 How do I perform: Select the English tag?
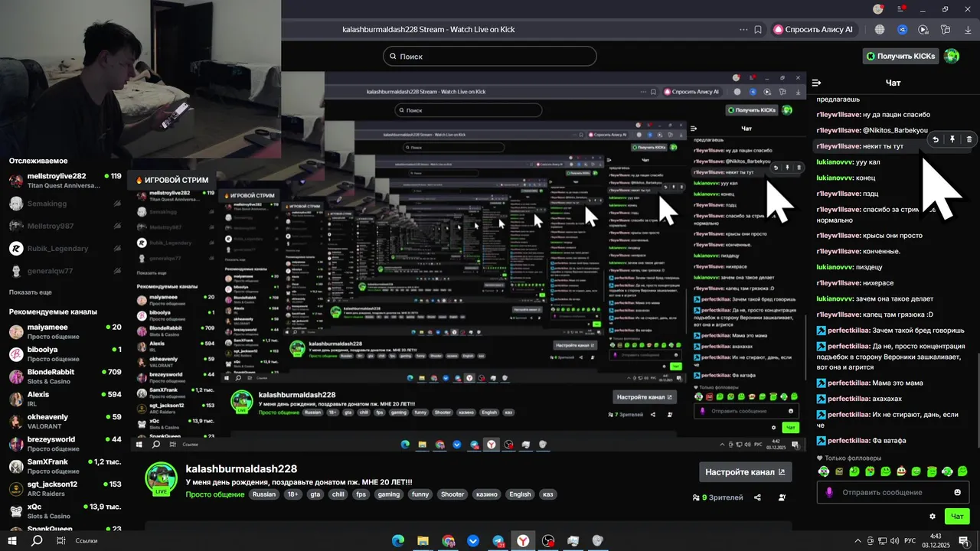[x=520, y=494]
